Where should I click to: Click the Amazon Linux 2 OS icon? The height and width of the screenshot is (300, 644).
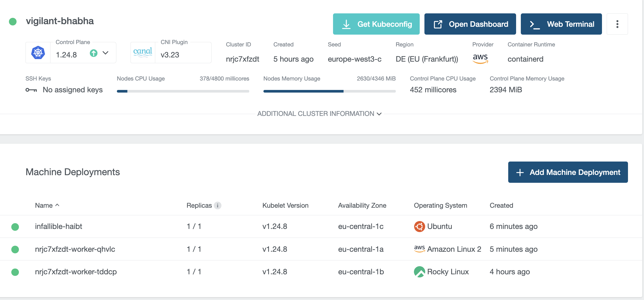[419, 249]
